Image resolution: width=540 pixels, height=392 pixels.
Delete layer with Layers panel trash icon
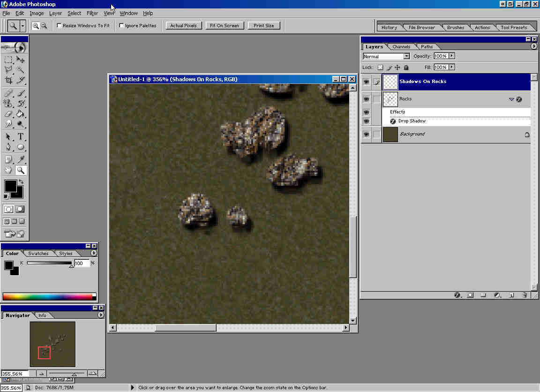(525, 295)
